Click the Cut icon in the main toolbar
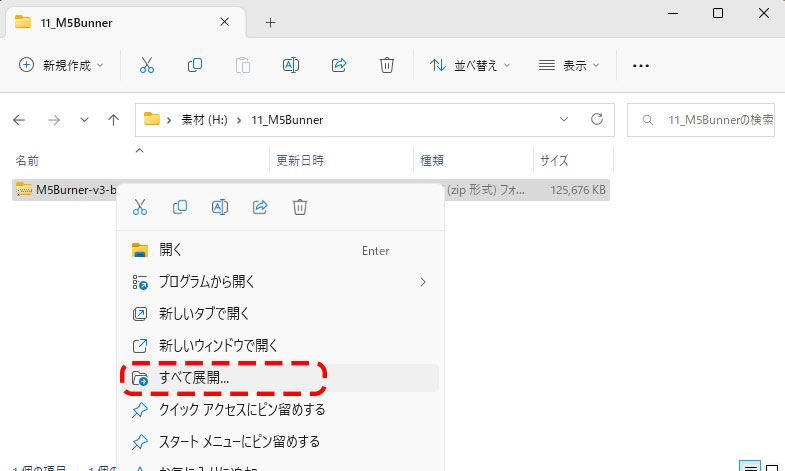 [x=147, y=65]
